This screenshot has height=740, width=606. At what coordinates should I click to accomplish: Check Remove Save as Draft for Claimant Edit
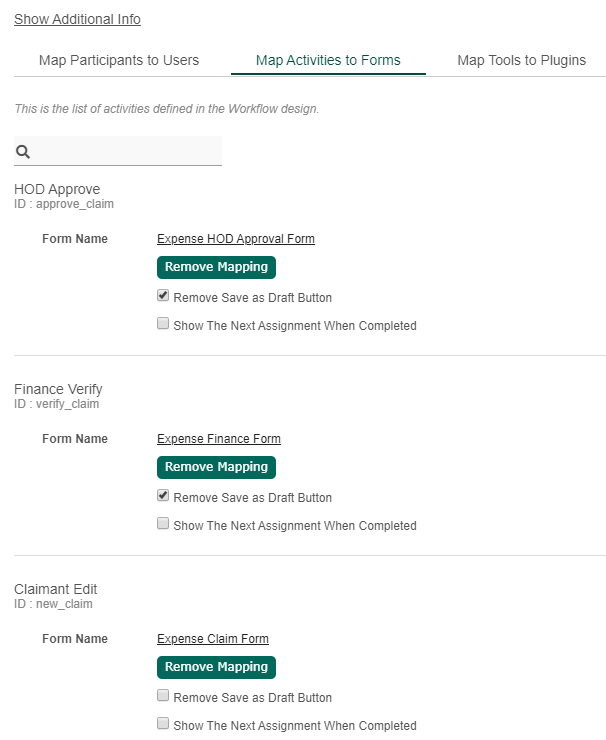(163, 696)
